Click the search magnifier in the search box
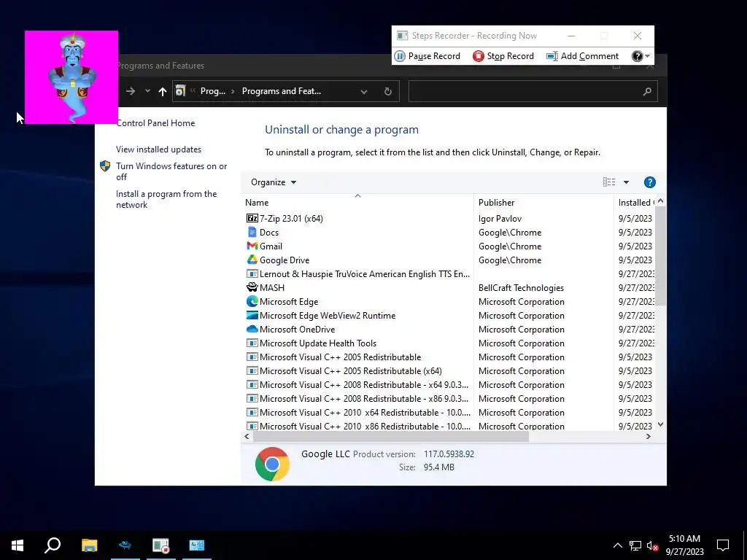Screen dimensions: 747x560 (x=646, y=91)
